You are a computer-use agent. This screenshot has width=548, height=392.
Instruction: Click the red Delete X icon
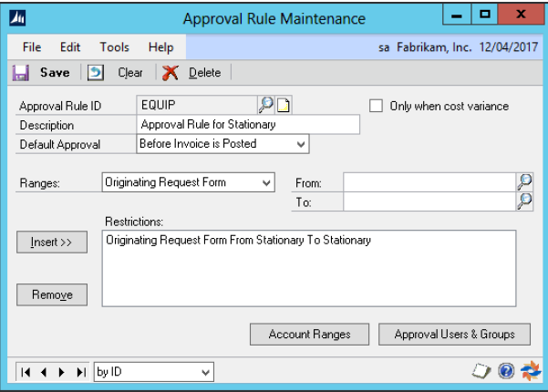click(170, 72)
